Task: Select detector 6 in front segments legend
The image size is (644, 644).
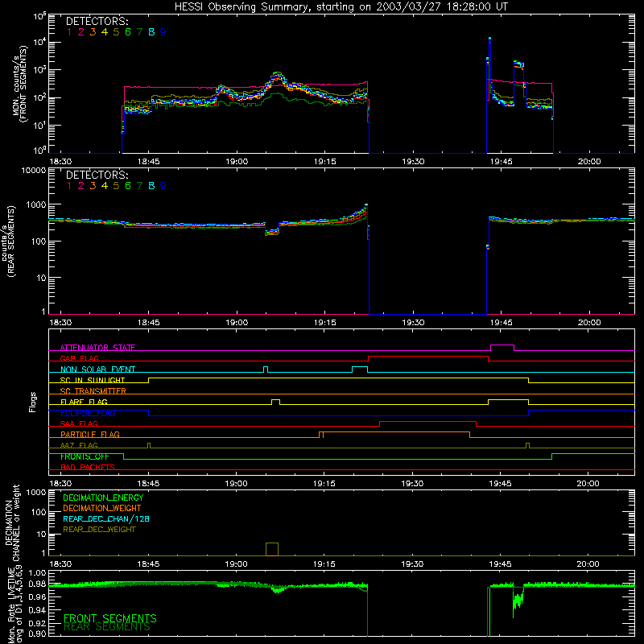Action: coord(128,32)
